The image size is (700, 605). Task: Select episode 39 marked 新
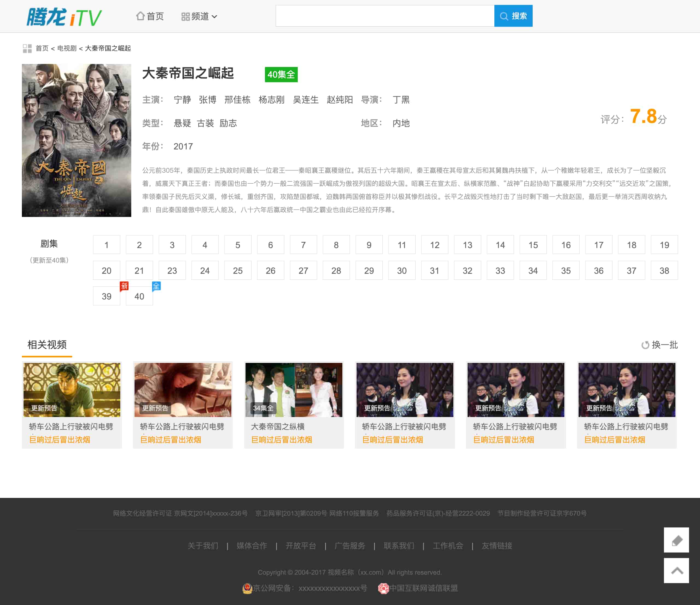click(106, 296)
